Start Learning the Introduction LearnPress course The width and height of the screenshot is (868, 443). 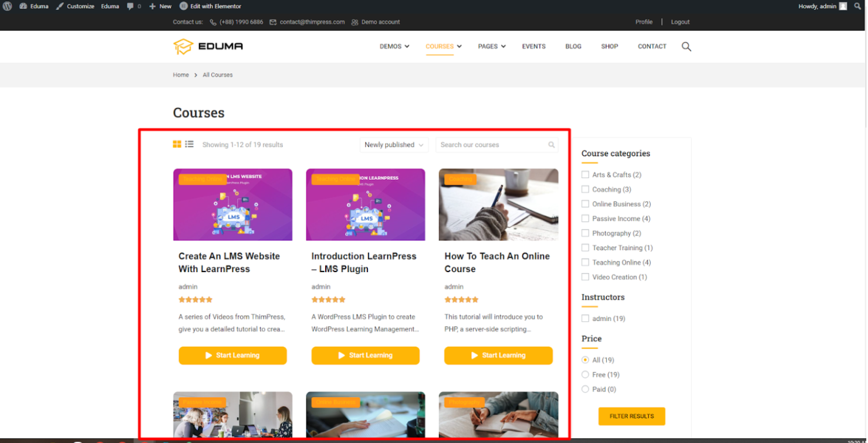pos(366,355)
